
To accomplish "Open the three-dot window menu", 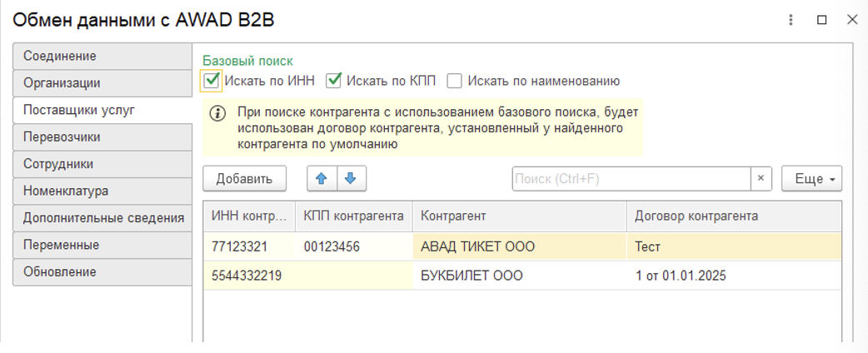I will tap(791, 20).
